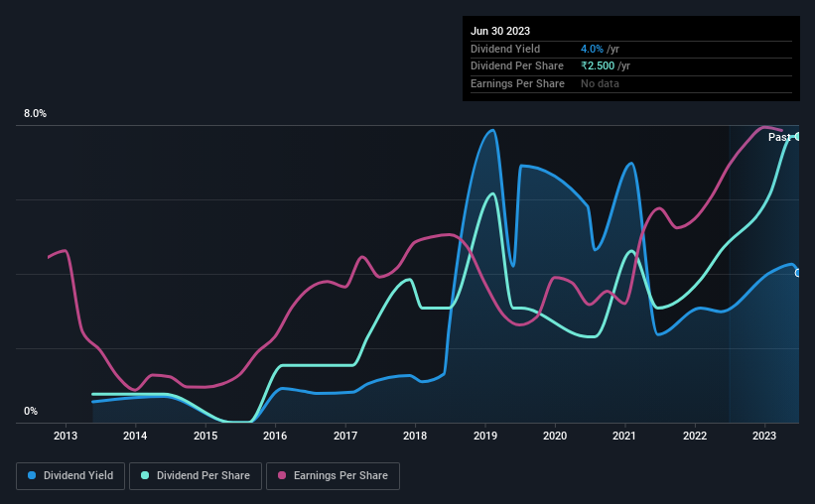815x504 pixels.
Task: Click the 0% y-axis label
Action: (x=31, y=411)
